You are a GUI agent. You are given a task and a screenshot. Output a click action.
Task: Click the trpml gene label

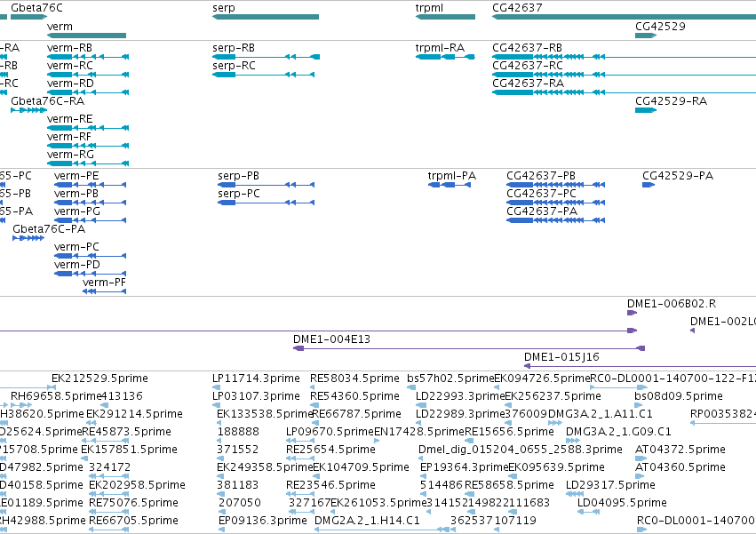tap(429, 8)
